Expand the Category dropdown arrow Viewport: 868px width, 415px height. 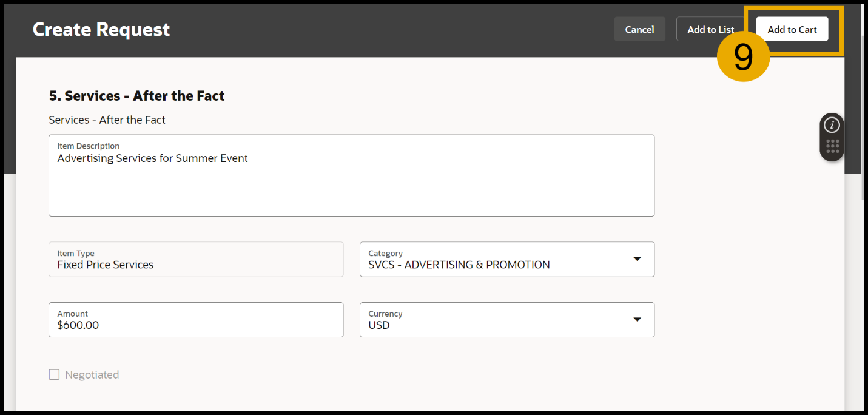(x=637, y=259)
